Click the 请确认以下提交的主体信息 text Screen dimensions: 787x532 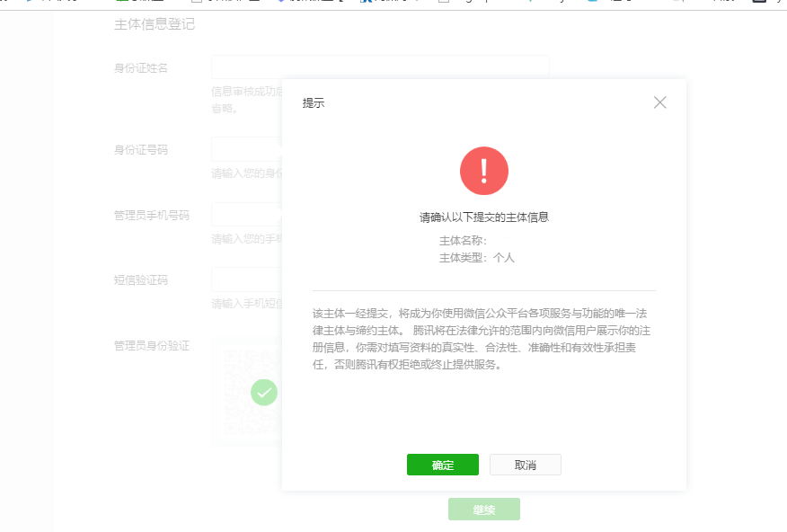tap(484, 217)
